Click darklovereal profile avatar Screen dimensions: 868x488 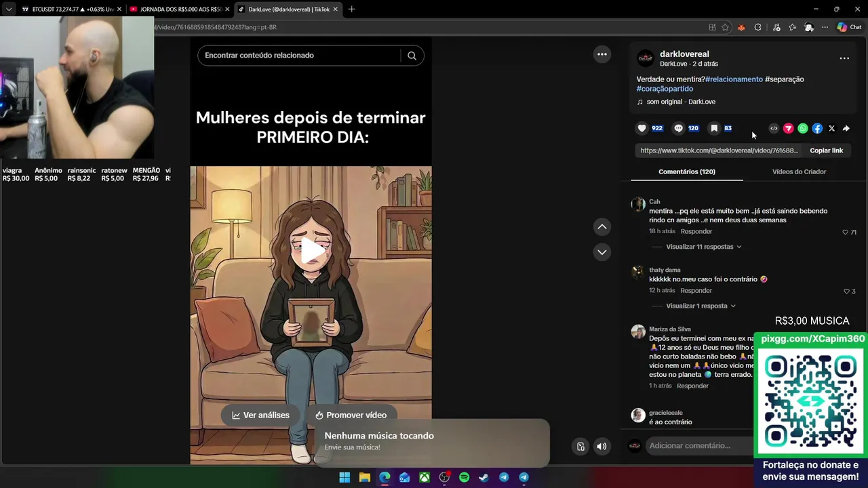646,58
